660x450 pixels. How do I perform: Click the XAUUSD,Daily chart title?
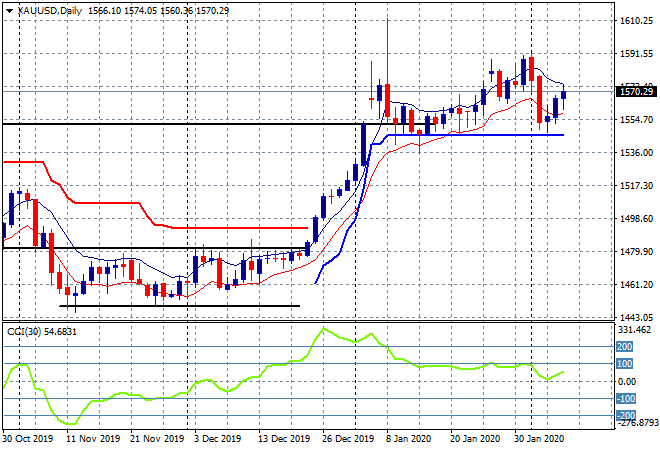[x=50, y=11]
